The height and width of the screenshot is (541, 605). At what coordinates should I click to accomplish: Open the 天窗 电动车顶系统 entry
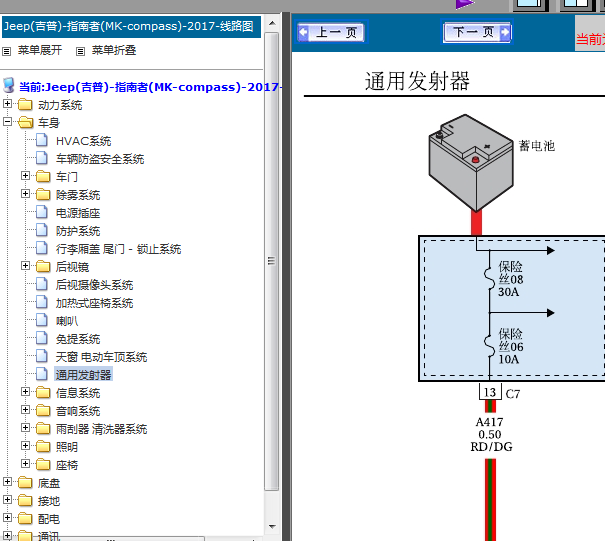(101, 357)
